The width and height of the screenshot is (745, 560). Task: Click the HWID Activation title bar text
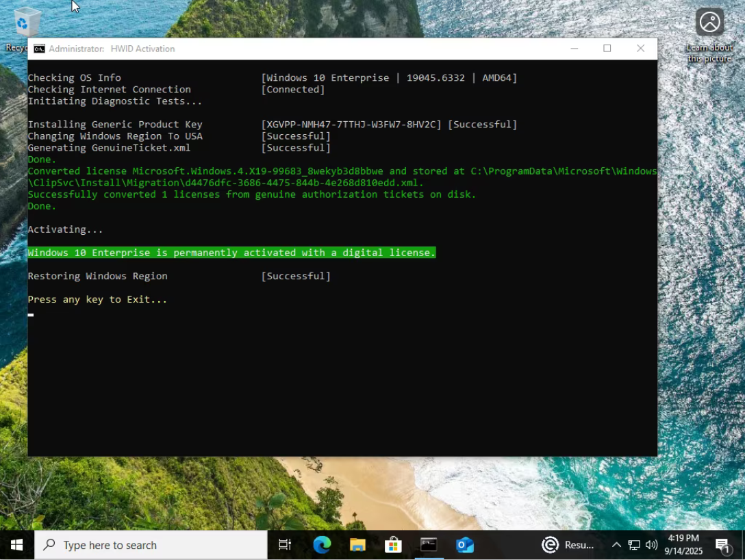tap(142, 49)
